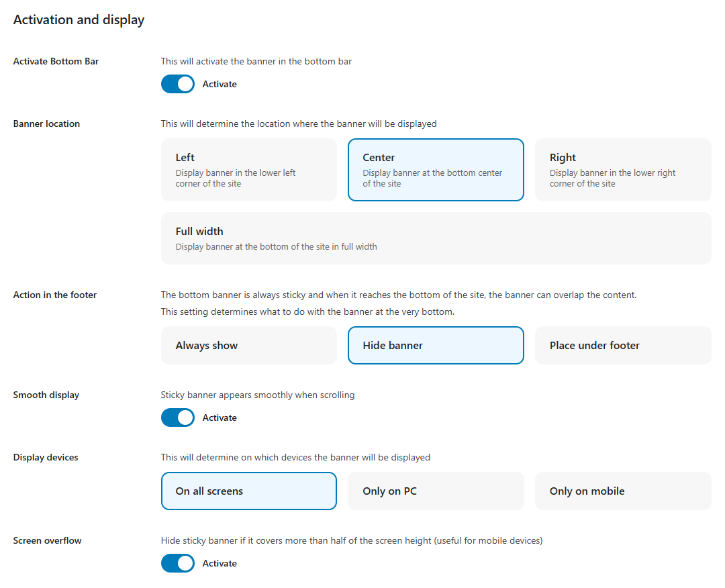Choose the Hide banner footer option
The width and height of the screenshot is (725, 588).
tap(435, 346)
